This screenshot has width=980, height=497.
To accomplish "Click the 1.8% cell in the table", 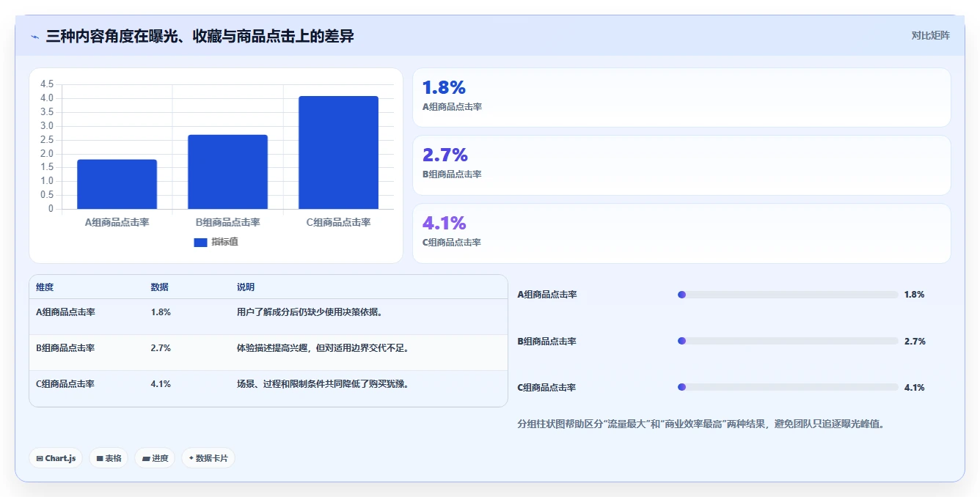I will point(161,312).
